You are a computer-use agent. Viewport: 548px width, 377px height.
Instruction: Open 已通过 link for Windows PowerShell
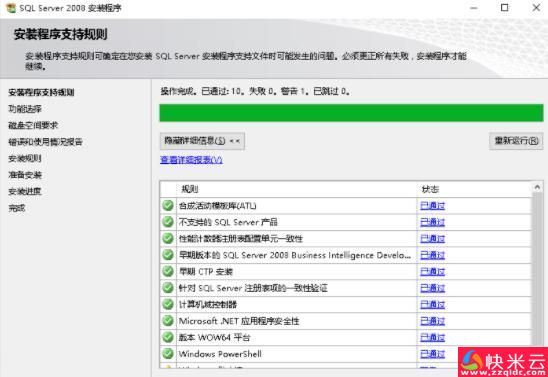coord(432,354)
